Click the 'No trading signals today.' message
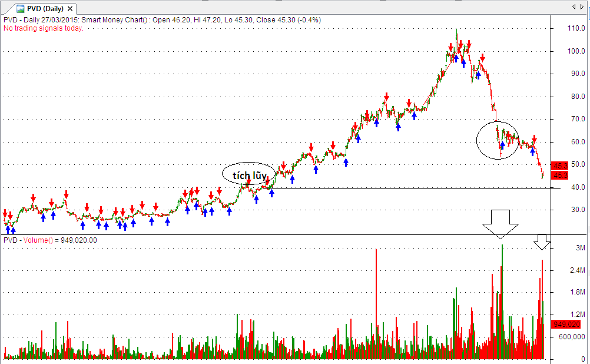The image size is (590, 364). tap(43, 28)
